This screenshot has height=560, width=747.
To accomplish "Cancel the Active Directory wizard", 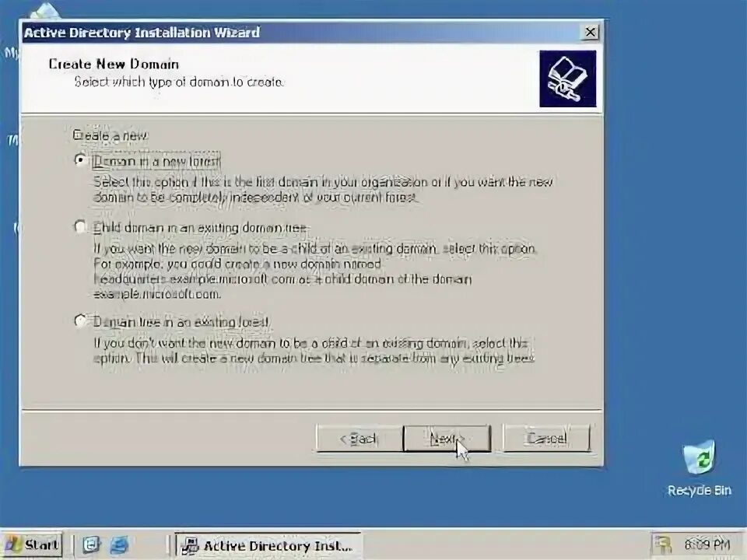I will coord(546,439).
